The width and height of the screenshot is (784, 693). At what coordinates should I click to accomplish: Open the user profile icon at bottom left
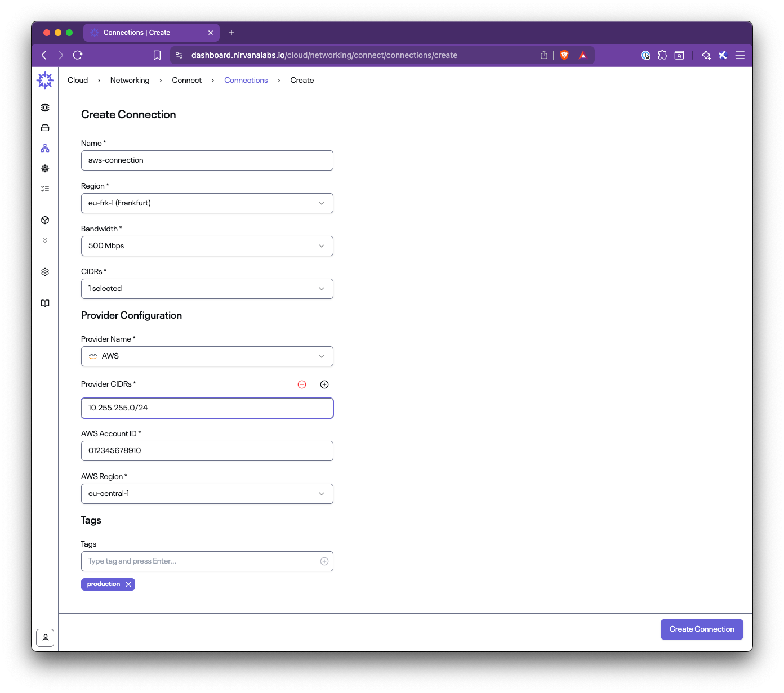point(45,637)
